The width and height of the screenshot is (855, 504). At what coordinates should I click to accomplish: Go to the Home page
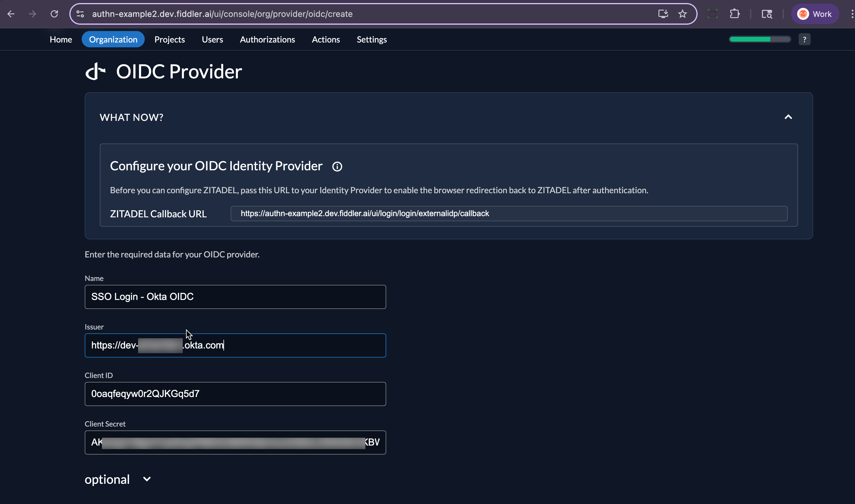point(61,39)
